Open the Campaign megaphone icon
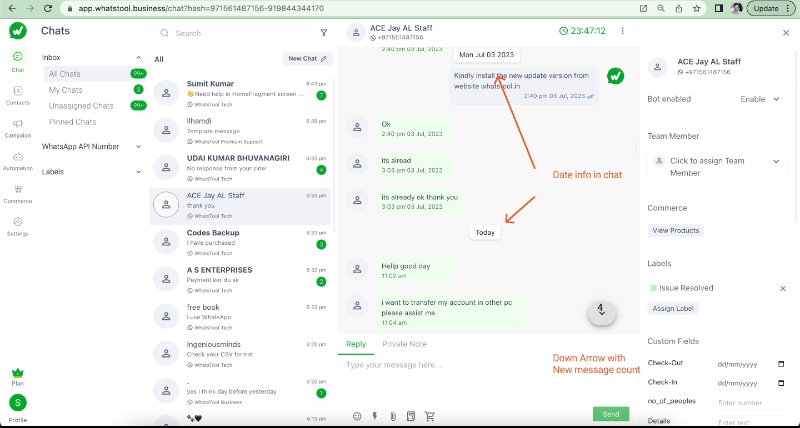The width and height of the screenshot is (800, 428). [x=17, y=127]
